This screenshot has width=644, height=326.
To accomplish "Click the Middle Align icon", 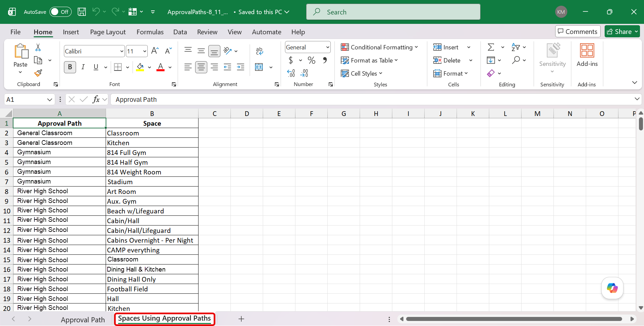I will (x=201, y=51).
